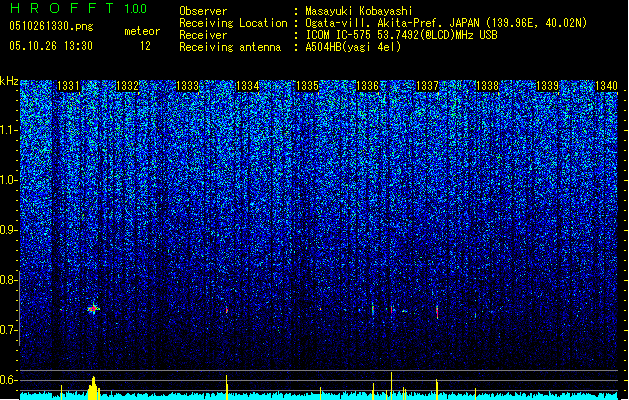
Task: Click the 1336 time marker
Action: click(x=367, y=86)
